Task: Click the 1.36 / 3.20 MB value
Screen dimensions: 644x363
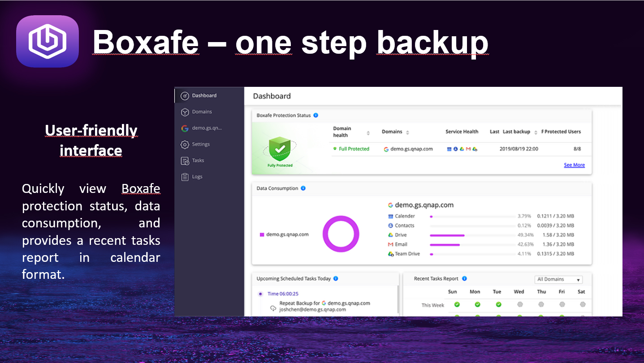Action: point(558,244)
